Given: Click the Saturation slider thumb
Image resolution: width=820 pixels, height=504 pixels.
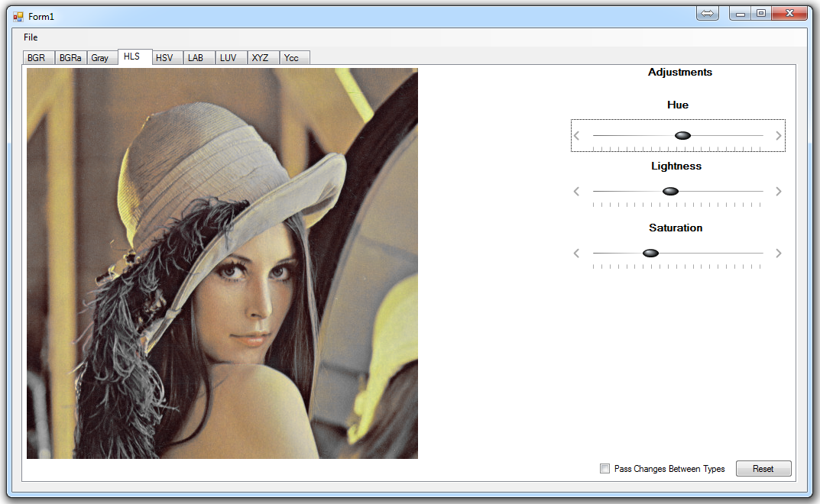Looking at the screenshot, I should 650,253.
